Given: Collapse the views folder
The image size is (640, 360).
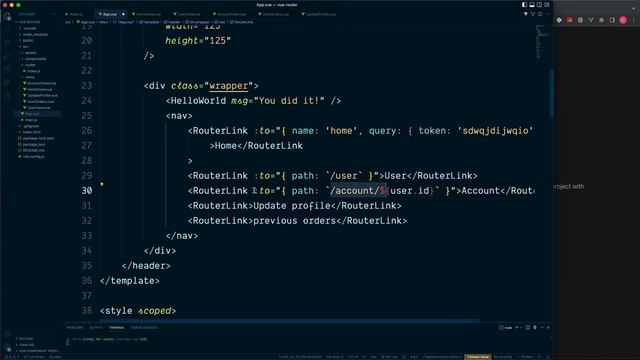Looking at the screenshot, I should point(30,77).
